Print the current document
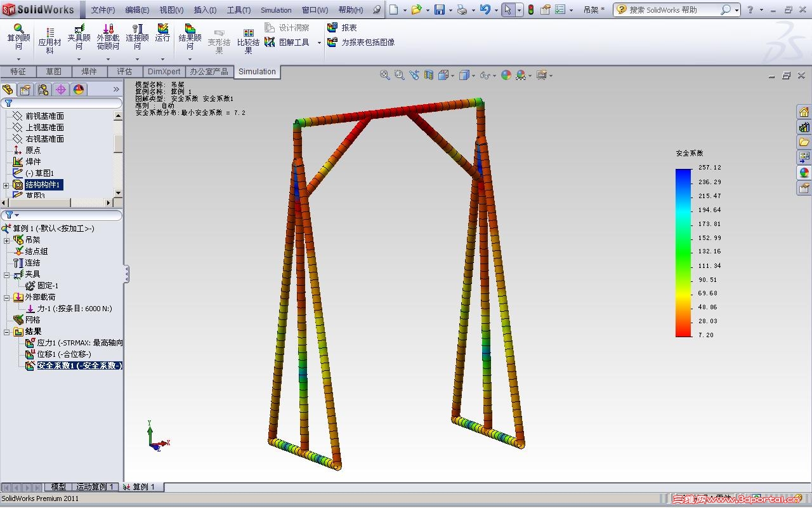Viewport: 812px width, 508px height. (462, 10)
